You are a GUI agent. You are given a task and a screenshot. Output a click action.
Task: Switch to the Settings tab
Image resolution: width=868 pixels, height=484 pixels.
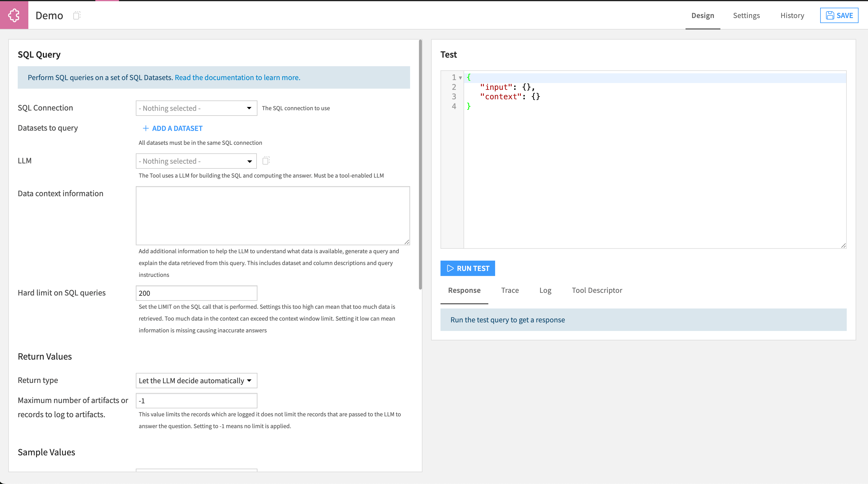746,16
